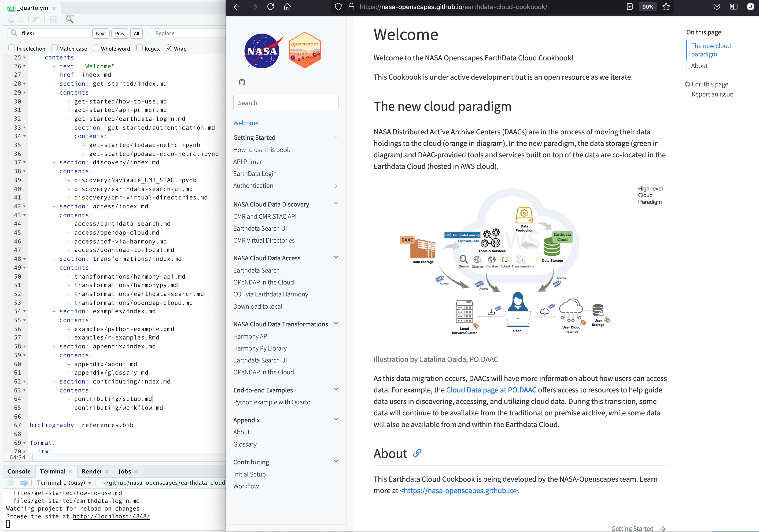This screenshot has height=532, width=759.
Task: Collapse the Getting Started sidebar section
Action: pos(336,137)
